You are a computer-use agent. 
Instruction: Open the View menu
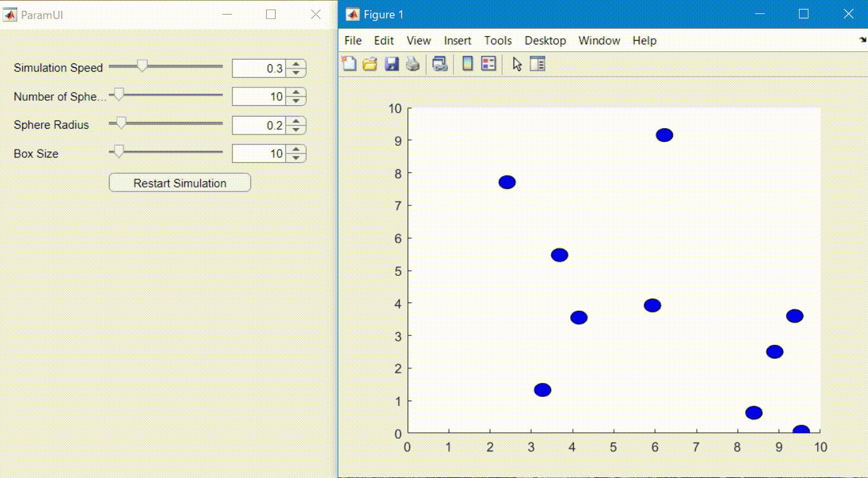point(419,41)
